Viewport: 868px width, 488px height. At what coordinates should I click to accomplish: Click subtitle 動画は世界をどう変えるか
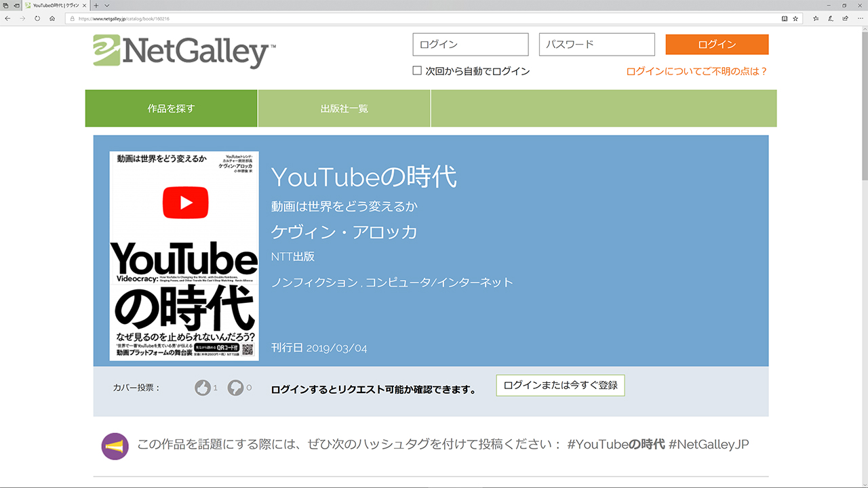(x=344, y=207)
